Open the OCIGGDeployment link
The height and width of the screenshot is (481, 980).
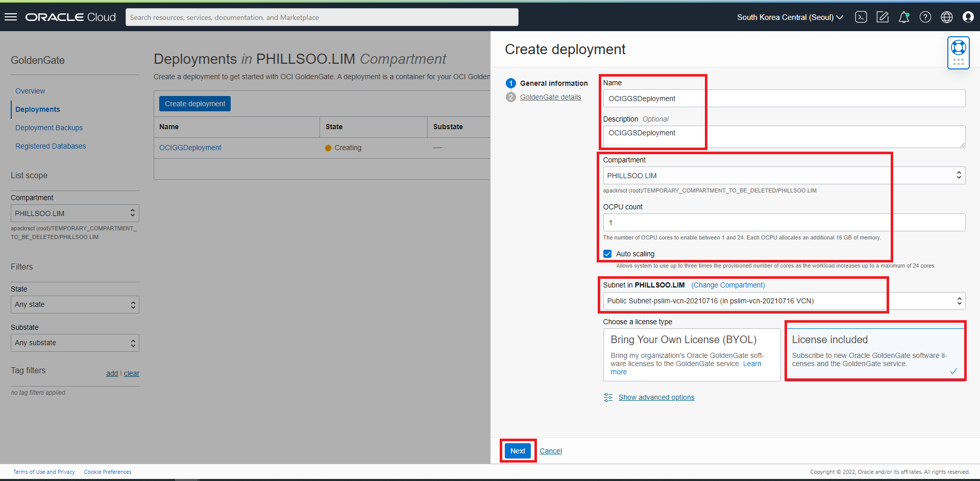[190, 148]
